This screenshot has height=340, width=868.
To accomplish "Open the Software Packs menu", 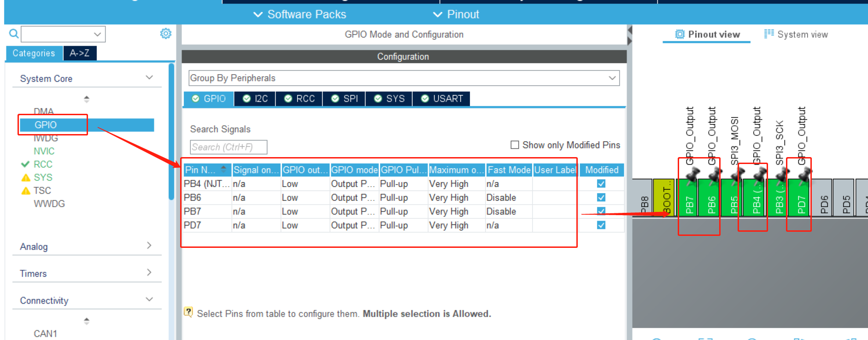I will pyautogui.click(x=300, y=14).
